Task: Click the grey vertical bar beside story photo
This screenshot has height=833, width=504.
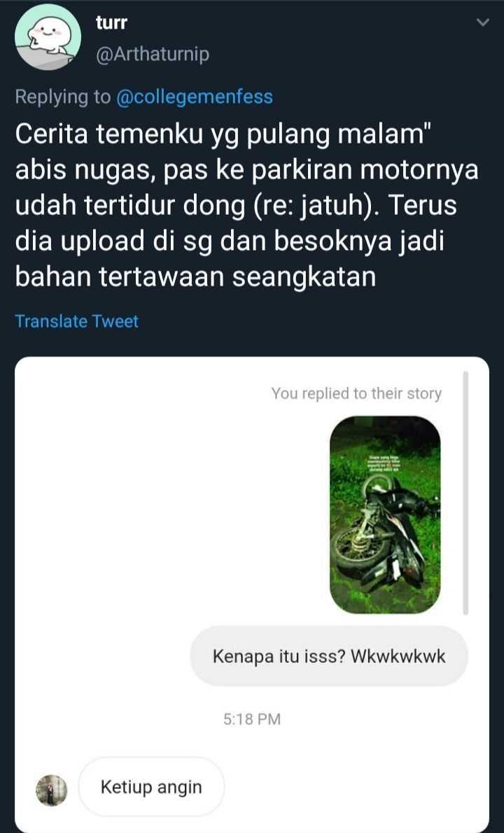Action: tap(465, 493)
